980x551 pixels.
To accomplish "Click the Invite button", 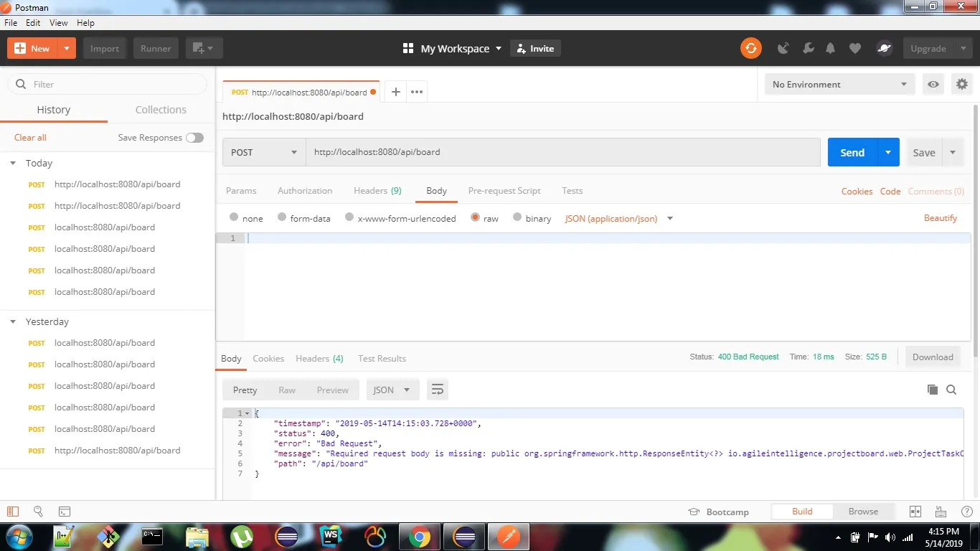I will (535, 48).
